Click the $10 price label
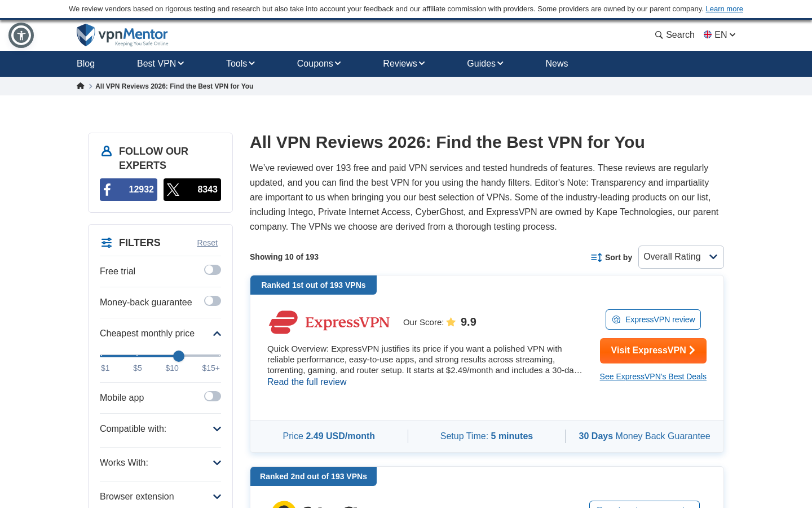812x508 pixels. [172, 368]
